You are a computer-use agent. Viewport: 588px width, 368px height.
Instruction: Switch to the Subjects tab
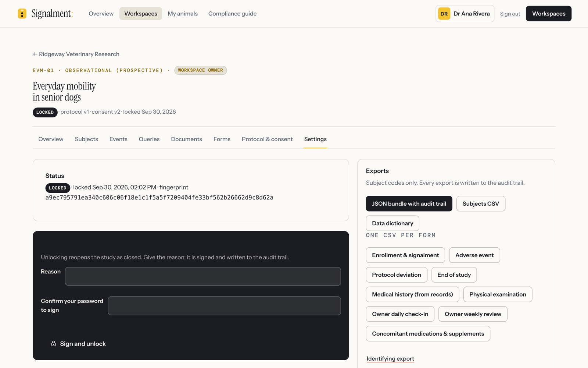pyautogui.click(x=86, y=139)
